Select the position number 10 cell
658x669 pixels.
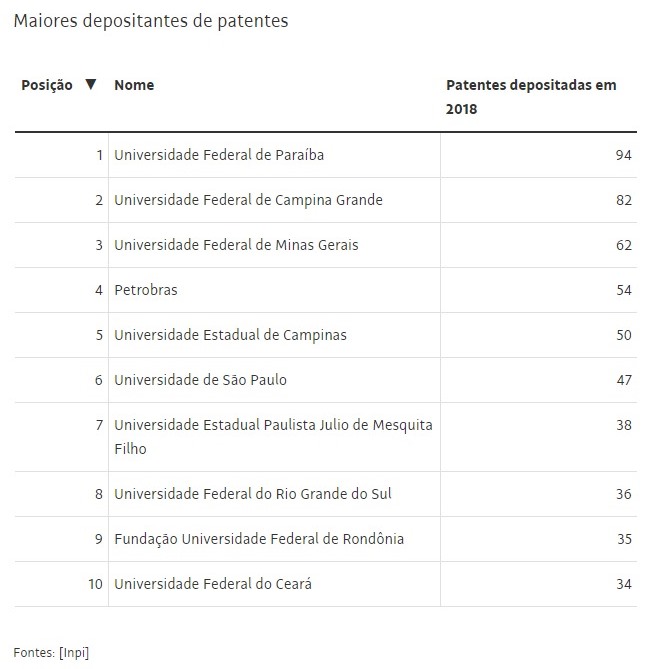pyautogui.click(x=95, y=584)
